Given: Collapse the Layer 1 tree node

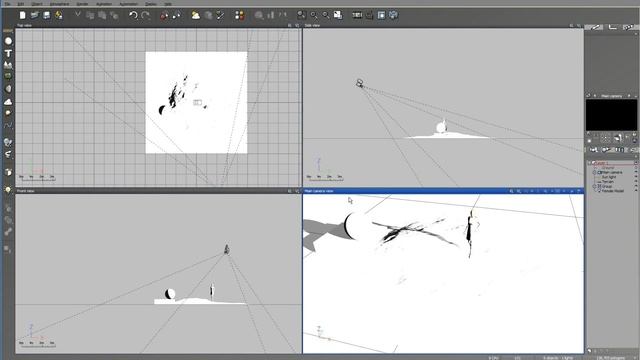Looking at the screenshot, I should point(590,163).
